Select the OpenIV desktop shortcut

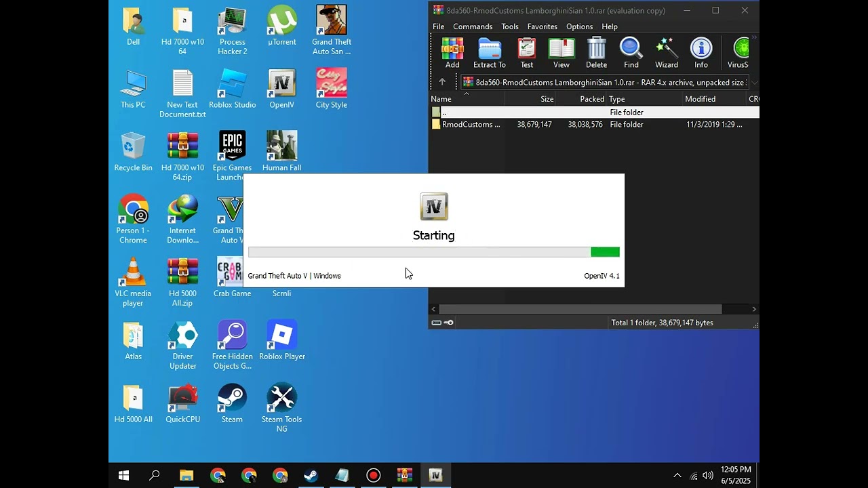[282, 89]
